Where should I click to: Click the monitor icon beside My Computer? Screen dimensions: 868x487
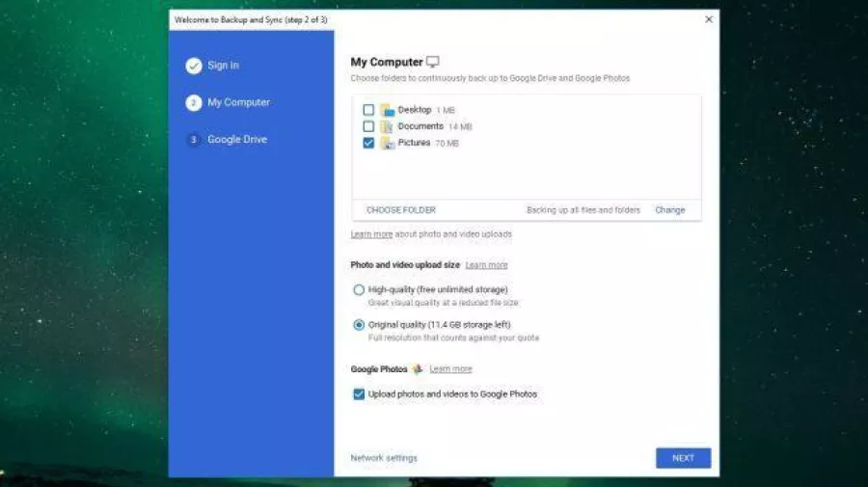(x=433, y=62)
